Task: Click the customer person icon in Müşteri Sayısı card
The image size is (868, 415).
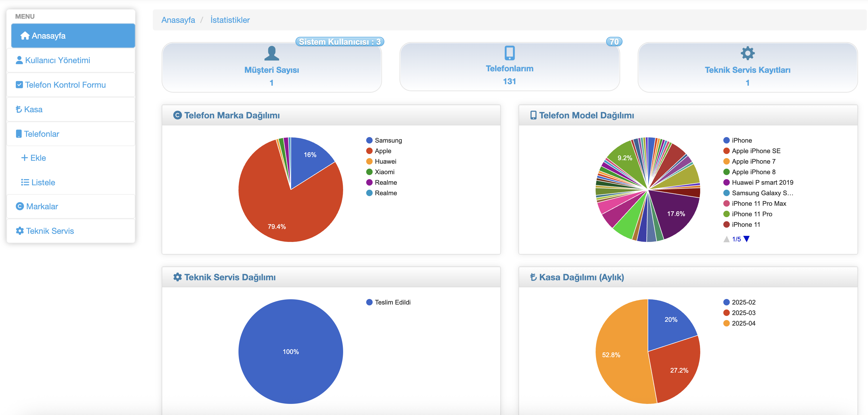Action: [x=271, y=53]
